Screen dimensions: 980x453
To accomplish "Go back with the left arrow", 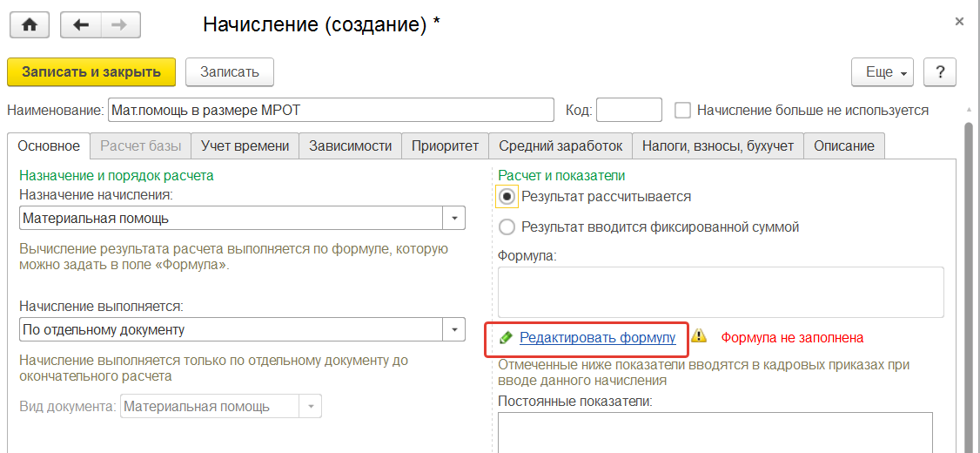I will (x=81, y=24).
